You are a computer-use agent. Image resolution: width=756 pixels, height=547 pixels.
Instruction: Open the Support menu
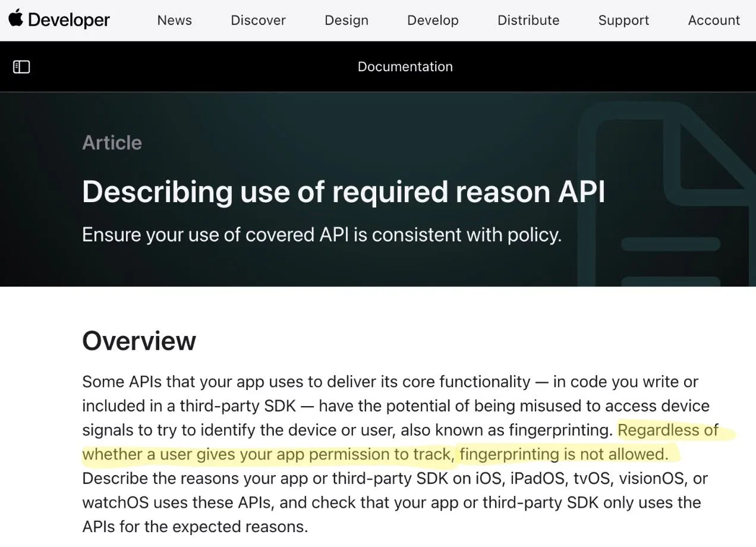[623, 20]
